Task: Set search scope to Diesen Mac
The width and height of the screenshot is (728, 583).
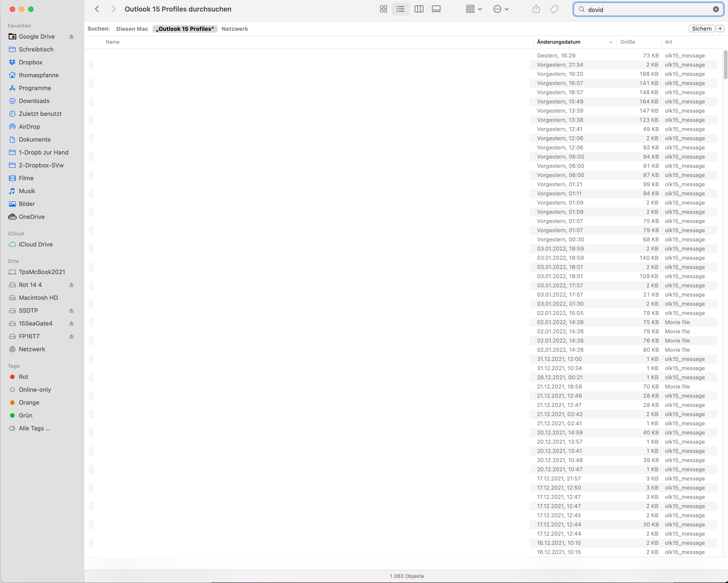Action: [x=132, y=29]
